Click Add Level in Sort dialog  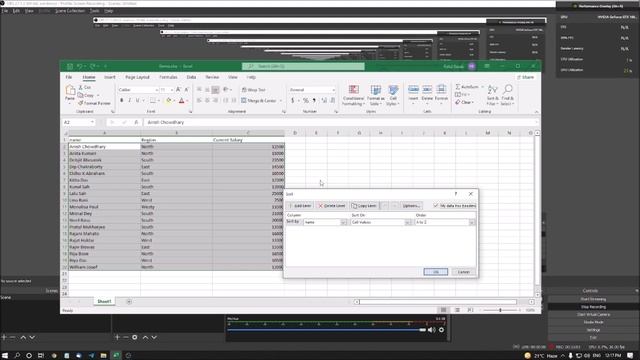click(x=300, y=206)
